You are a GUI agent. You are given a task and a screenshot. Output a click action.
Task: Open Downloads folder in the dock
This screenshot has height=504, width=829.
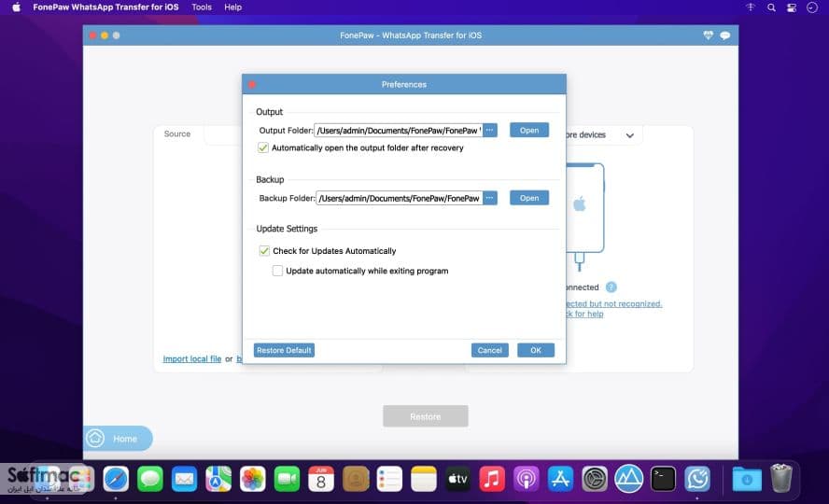[747, 479]
